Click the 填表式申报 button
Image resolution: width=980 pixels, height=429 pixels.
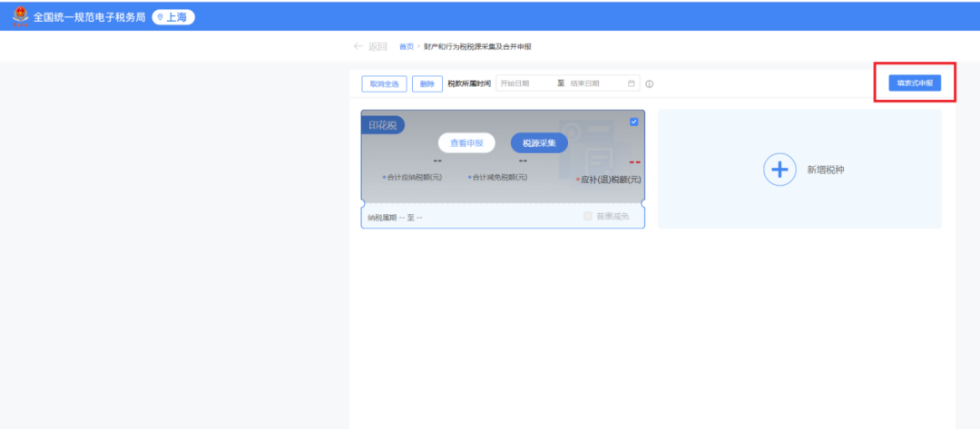[915, 83]
